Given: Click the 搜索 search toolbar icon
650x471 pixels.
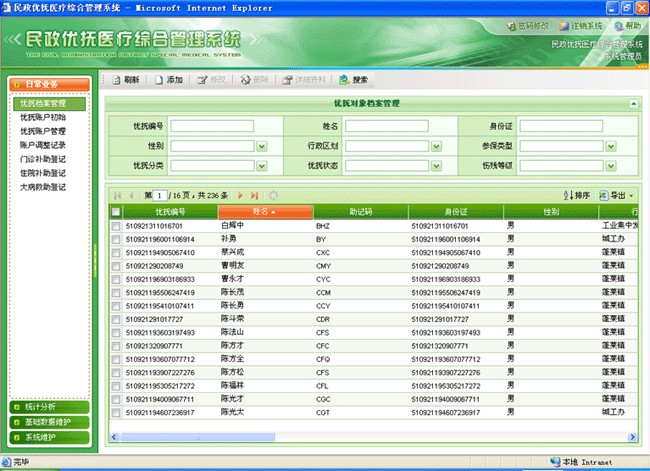Looking at the screenshot, I should pyautogui.click(x=344, y=80).
